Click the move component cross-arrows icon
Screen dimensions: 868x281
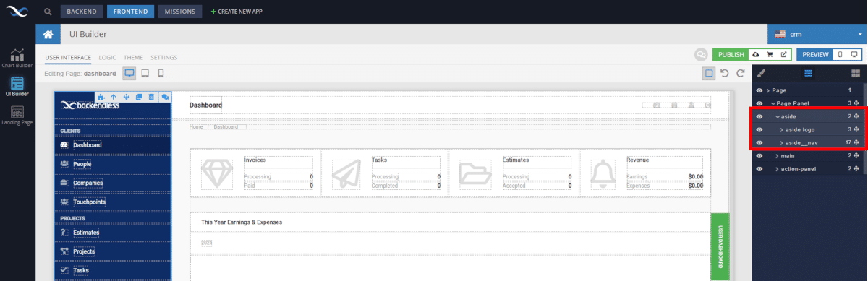127,97
